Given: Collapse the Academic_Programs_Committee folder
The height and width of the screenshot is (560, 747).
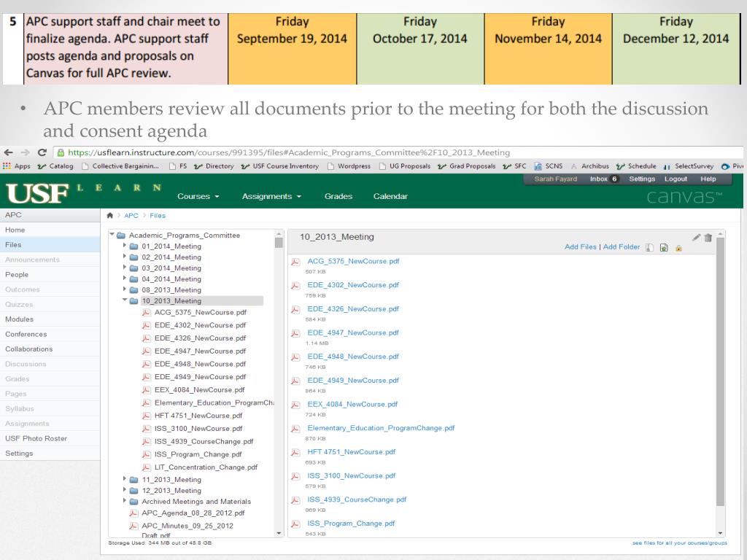Looking at the screenshot, I should point(112,235).
